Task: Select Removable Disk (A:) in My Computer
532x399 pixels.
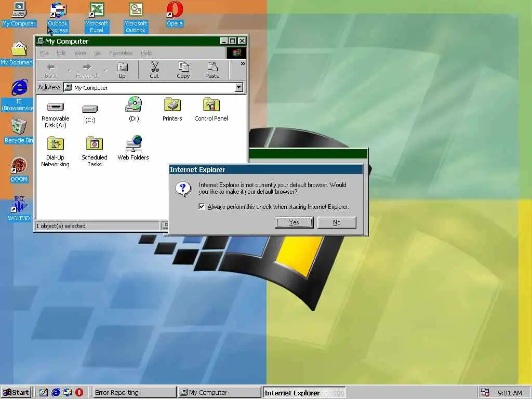Action: click(x=55, y=114)
